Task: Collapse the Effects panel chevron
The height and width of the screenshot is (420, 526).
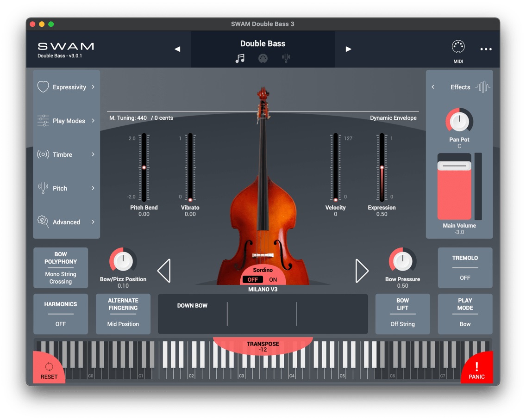Action: 433,87
